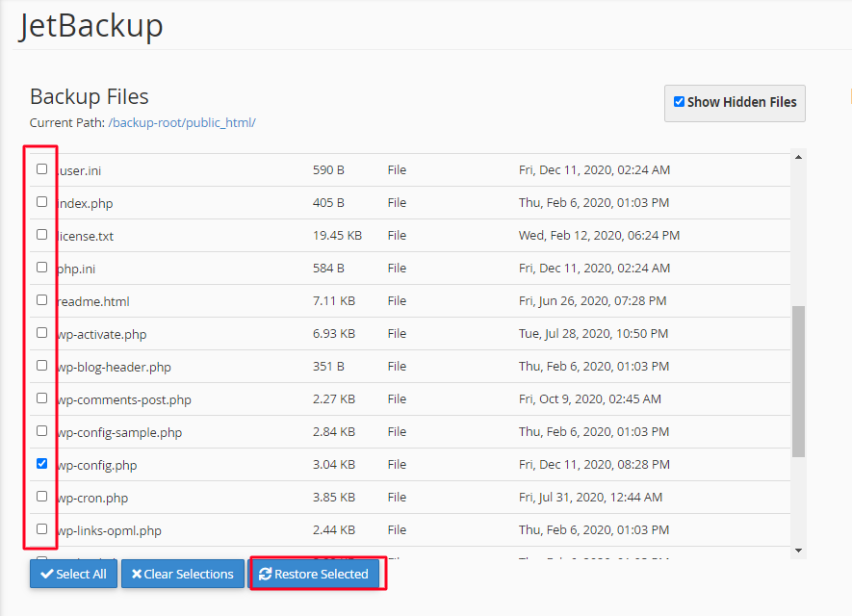Viewport: 852px width, 616px height.
Task: Click the wp-config.php file name
Action: click(96, 465)
